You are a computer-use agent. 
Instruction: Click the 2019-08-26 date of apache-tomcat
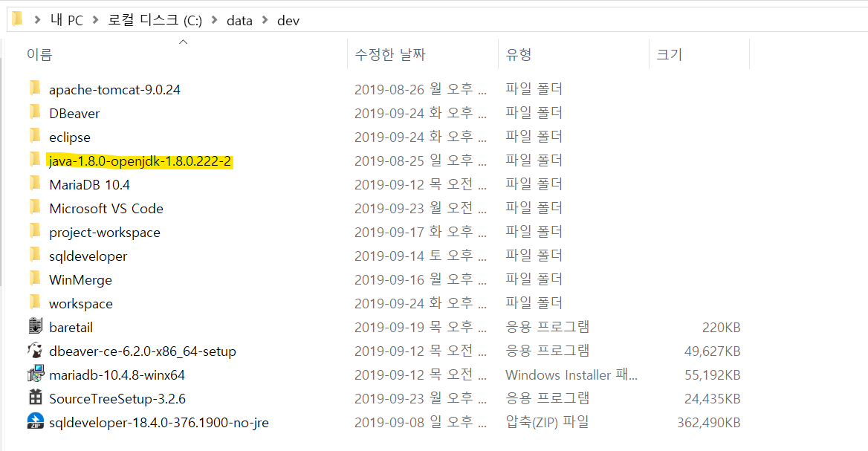pos(421,89)
